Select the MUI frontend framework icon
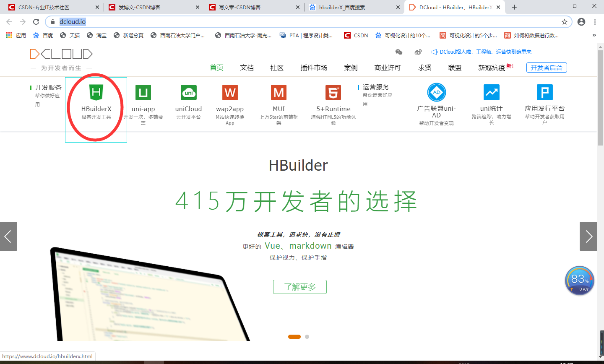Viewport: 604px width, 364px height. tap(279, 92)
